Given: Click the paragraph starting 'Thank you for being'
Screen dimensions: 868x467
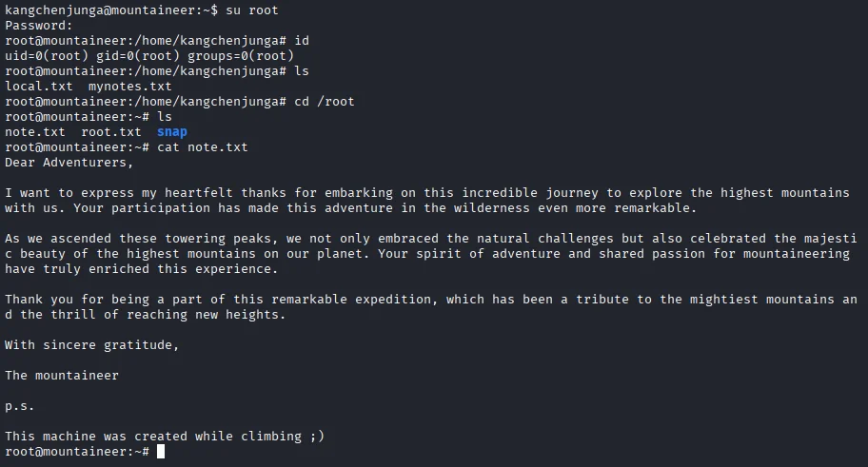Looking at the screenshot, I should click(426, 307).
